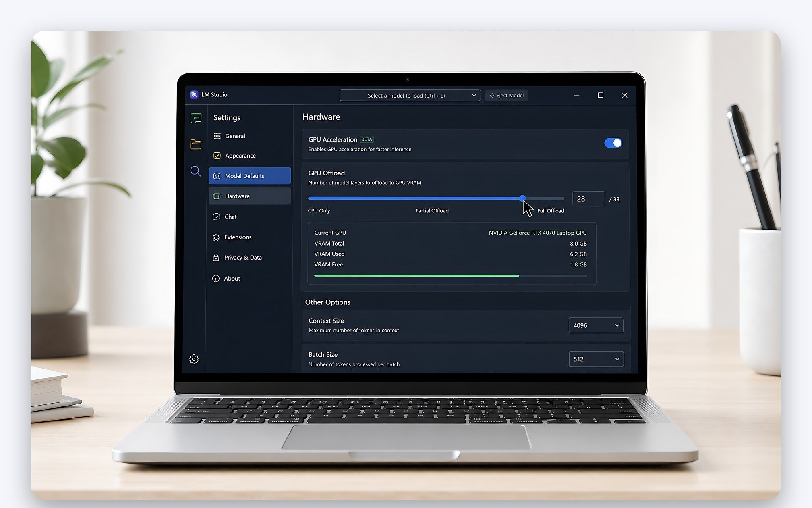Click the Extensions puzzle icon

[216, 237]
